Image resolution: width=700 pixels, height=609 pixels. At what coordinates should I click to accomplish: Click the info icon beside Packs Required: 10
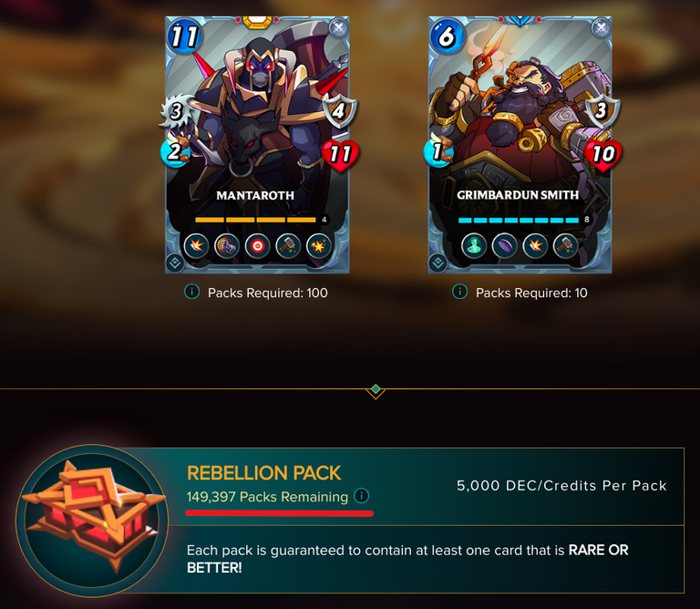(459, 292)
